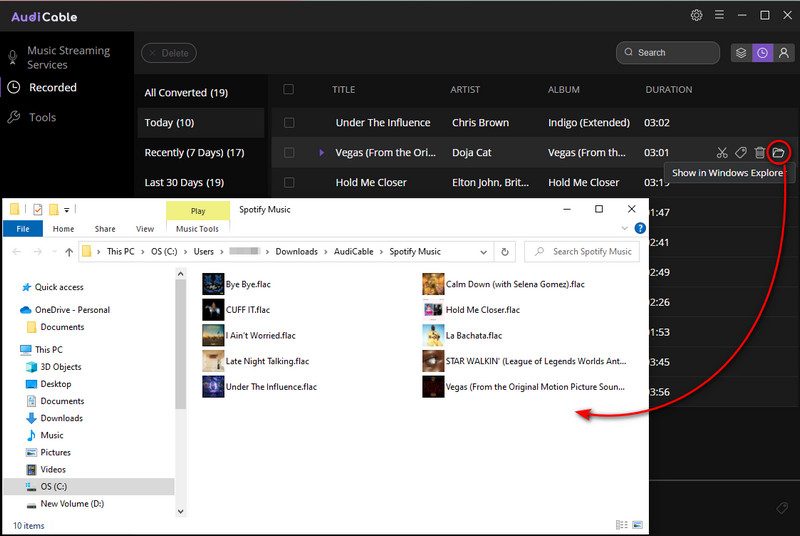The width and height of the screenshot is (800, 536).
Task: Open Recorded section in sidebar
Action: pyautogui.click(x=53, y=87)
